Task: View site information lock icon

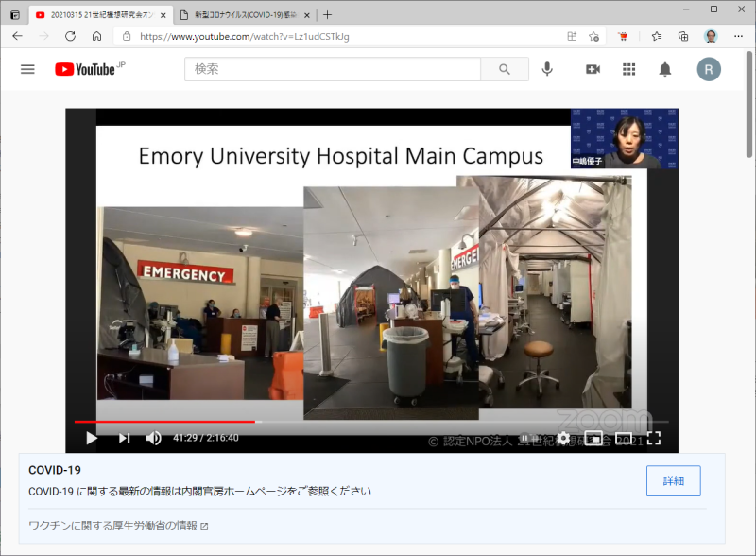Action: (127, 36)
